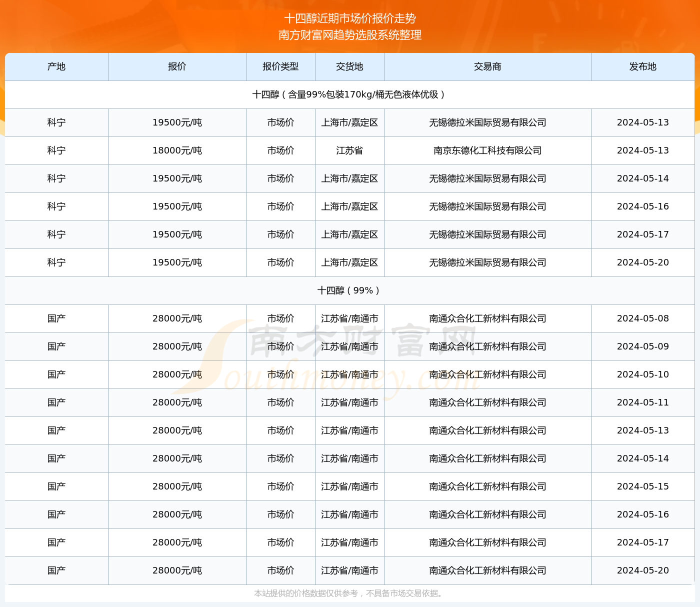The height and width of the screenshot is (607, 700).
Task: Click the 18000元/吨 price cell
Action: coord(177,150)
